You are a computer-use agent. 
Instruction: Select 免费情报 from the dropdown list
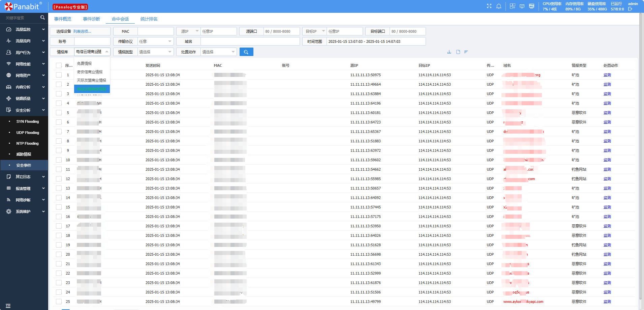[x=92, y=63]
